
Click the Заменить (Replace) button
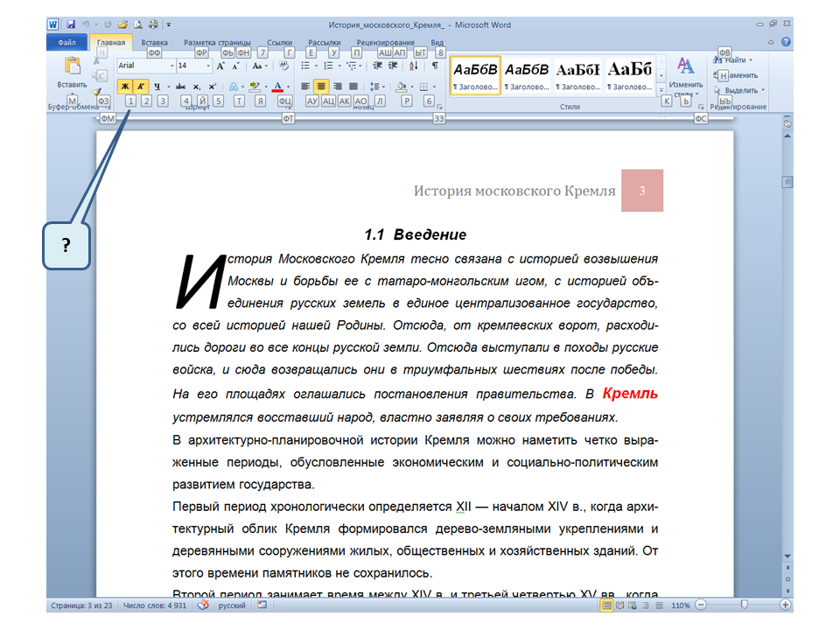tap(742, 75)
